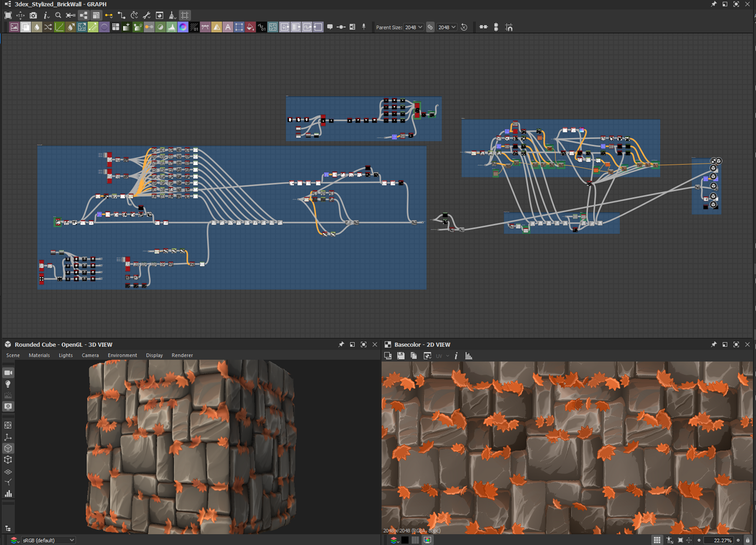
Task: Open the Parent Size height 2048 dropdown
Action: tap(447, 27)
